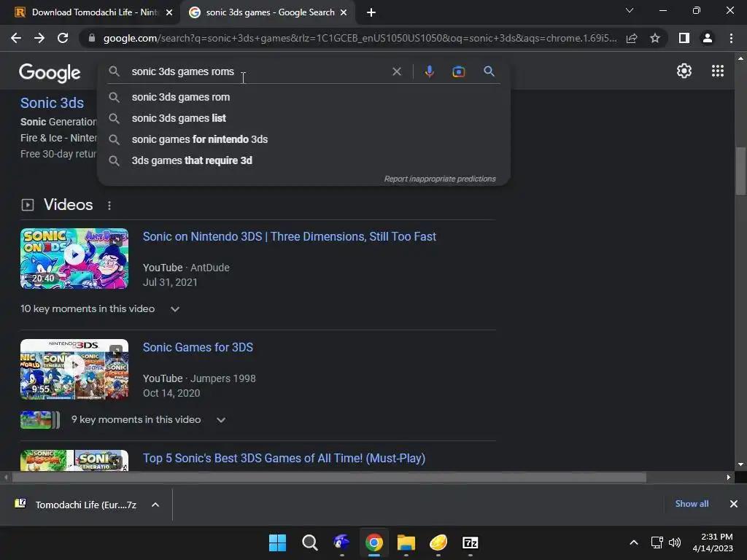Open the Sonic 3ds result heading

pos(52,103)
